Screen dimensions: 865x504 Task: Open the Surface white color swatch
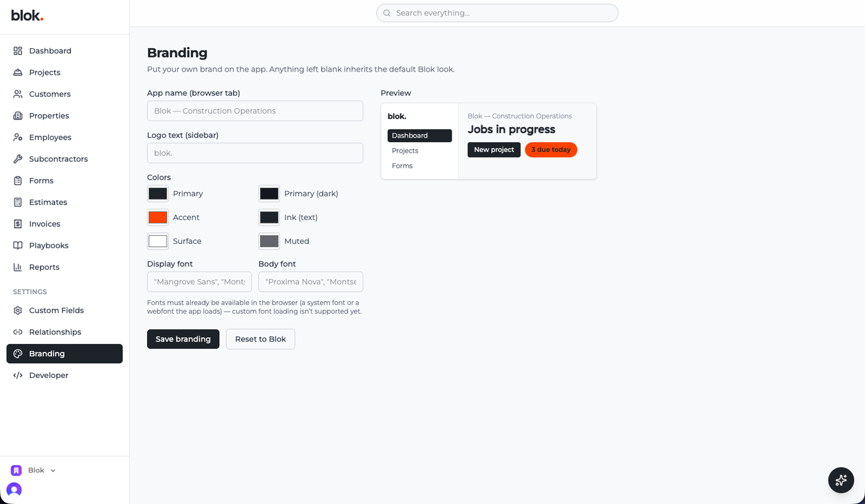(158, 241)
